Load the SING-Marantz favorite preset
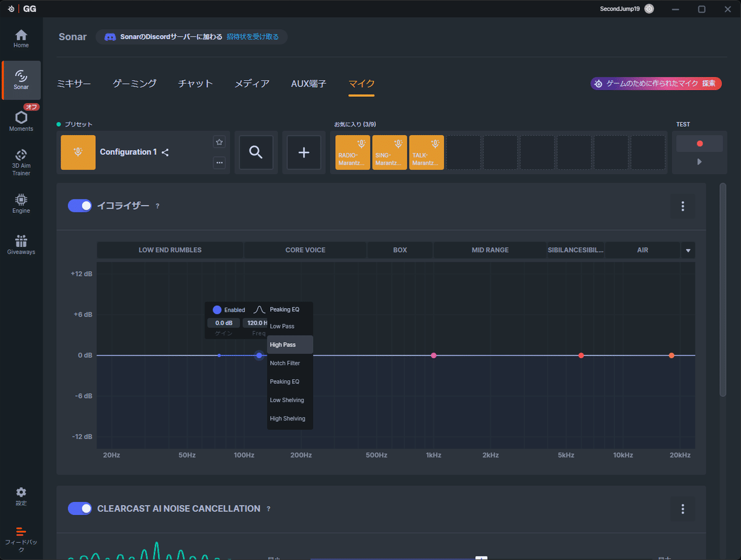 coord(390,153)
